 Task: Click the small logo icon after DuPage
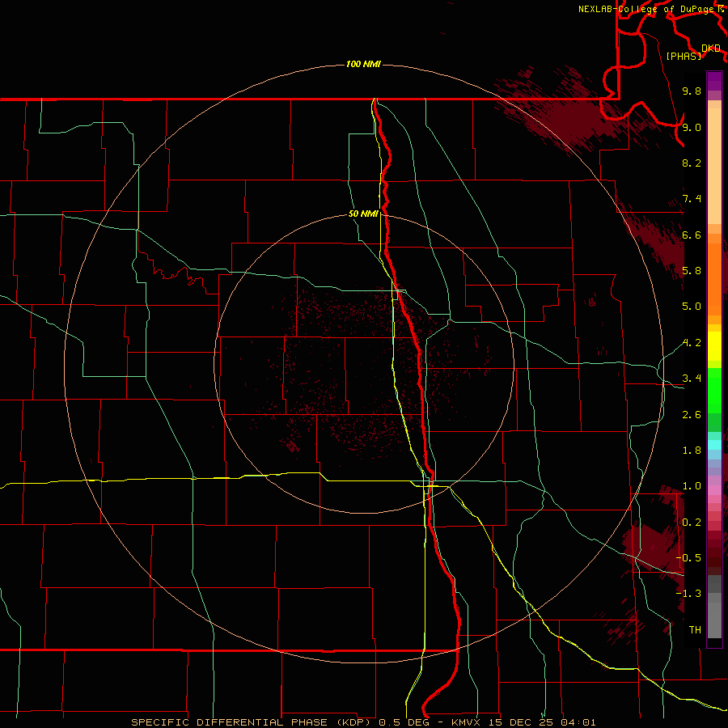(721, 8)
